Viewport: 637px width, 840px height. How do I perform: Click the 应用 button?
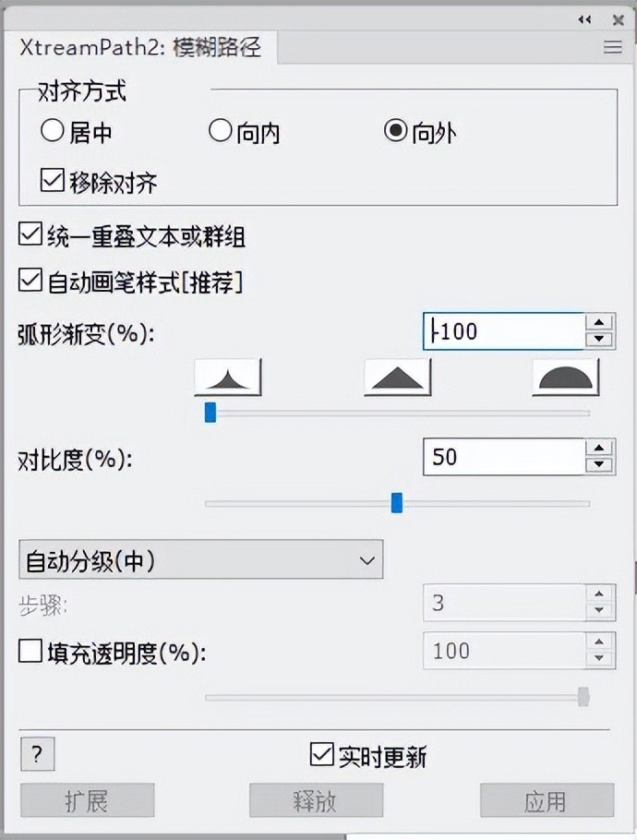(546, 800)
